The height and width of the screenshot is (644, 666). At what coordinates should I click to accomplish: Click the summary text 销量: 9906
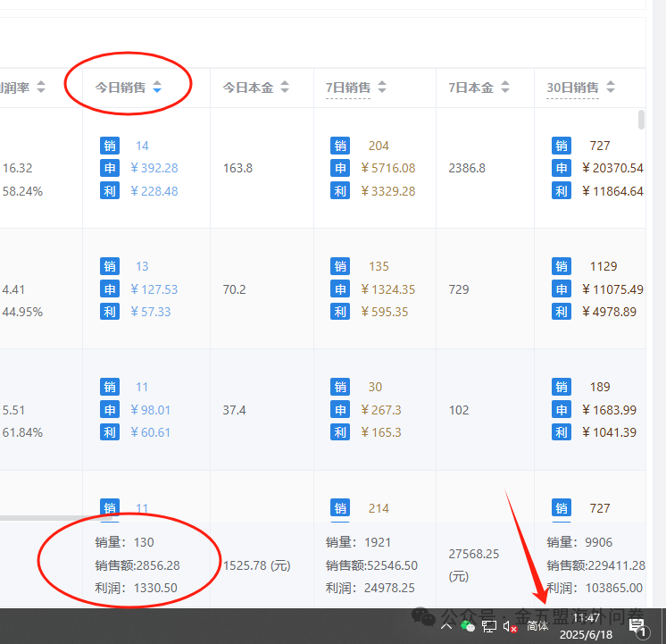(579, 542)
